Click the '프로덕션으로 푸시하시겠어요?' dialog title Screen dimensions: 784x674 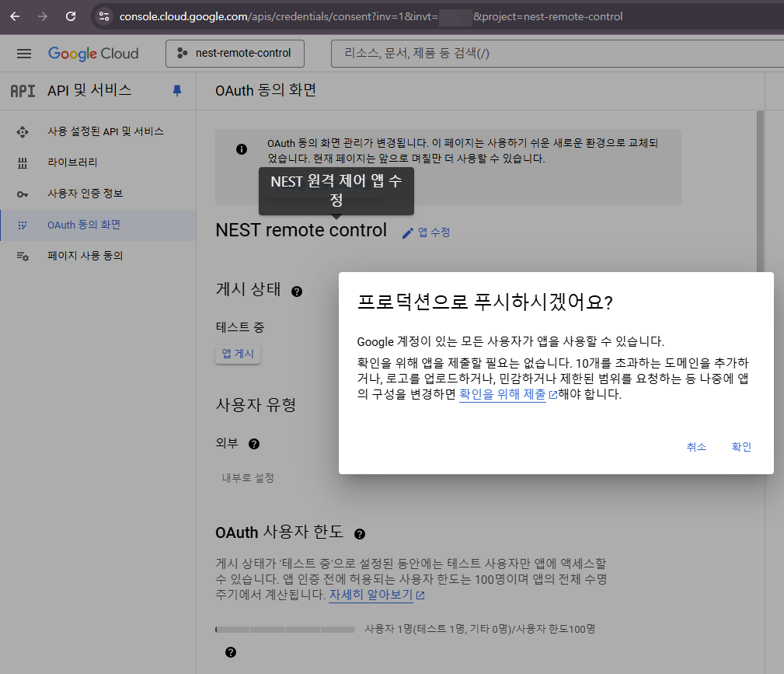(485, 302)
